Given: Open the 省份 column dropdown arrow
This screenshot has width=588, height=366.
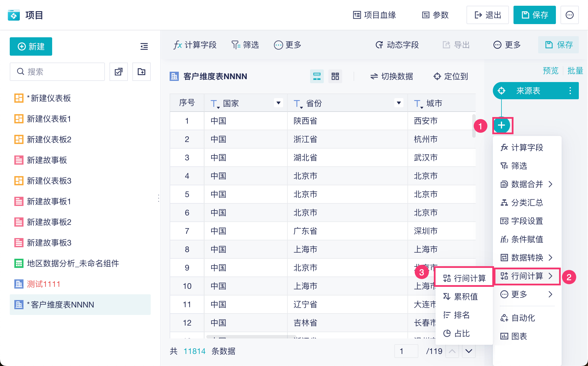Looking at the screenshot, I should [x=399, y=103].
